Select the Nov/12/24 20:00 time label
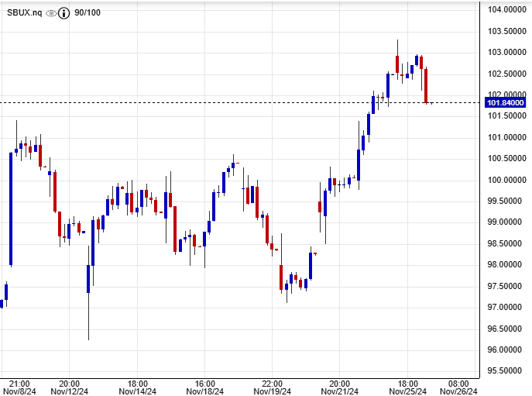532x396 pixels. point(70,387)
